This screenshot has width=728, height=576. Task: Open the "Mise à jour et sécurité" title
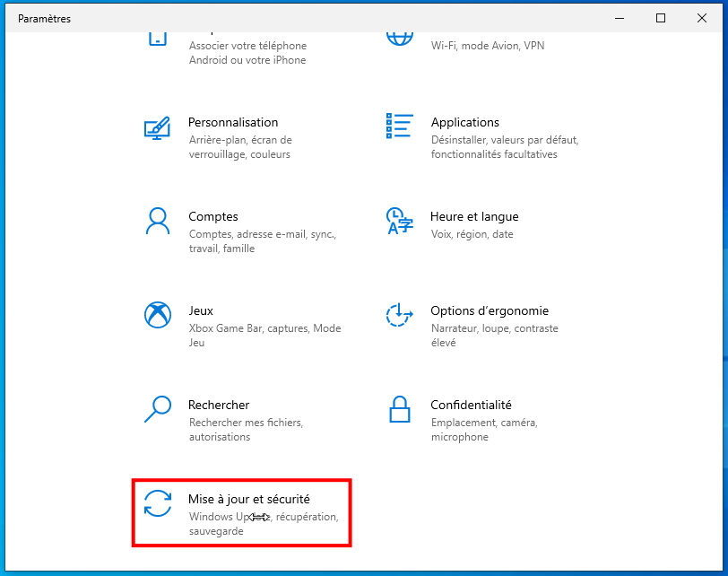click(249, 499)
